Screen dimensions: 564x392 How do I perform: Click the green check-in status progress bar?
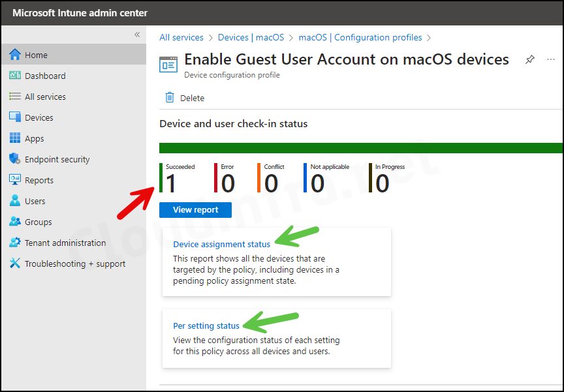click(361, 148)
